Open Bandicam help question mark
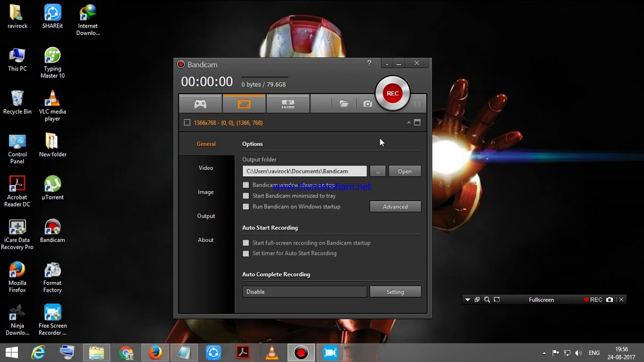The image size is (644, 362). (x=369, y=63)
